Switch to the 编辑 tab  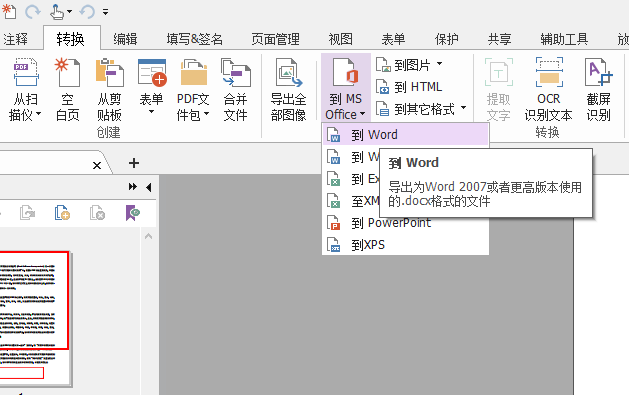point(125,39)
